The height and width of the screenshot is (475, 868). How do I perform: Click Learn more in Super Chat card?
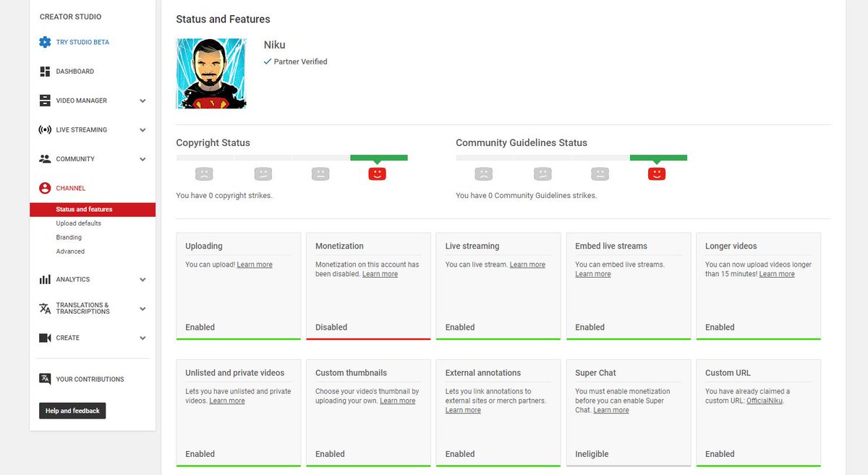(x=611, y=410)
